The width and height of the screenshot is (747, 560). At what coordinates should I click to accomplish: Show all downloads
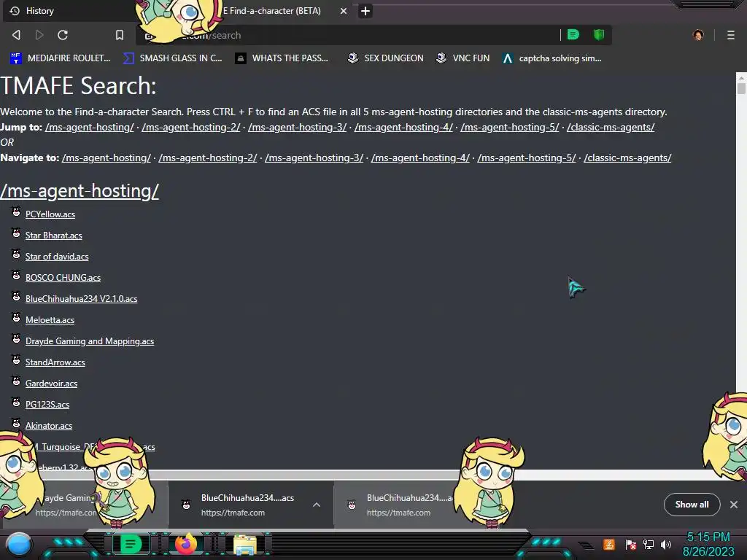tap(692, 505)
